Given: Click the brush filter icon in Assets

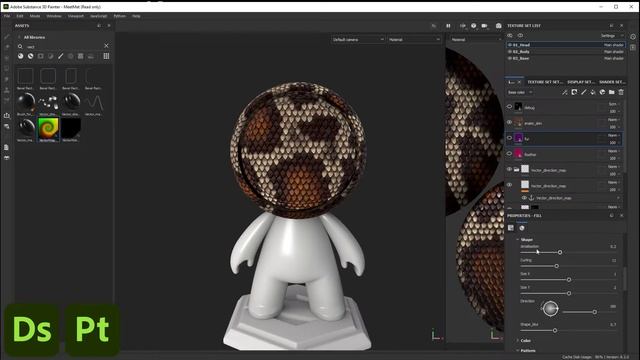Looking at the screenshot, I should click(60, 56).
